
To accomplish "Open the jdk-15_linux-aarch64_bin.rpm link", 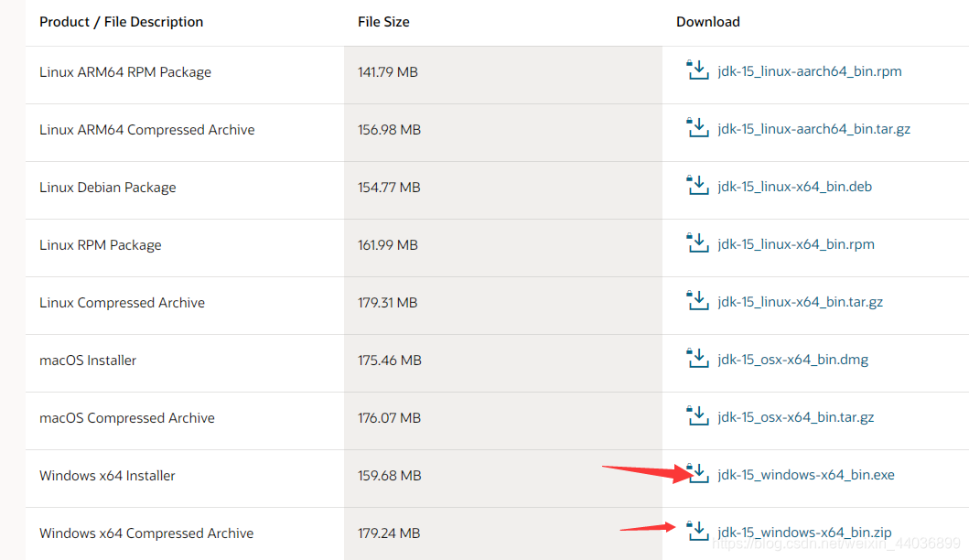I will pyautogui.click(x=810, y=71).
